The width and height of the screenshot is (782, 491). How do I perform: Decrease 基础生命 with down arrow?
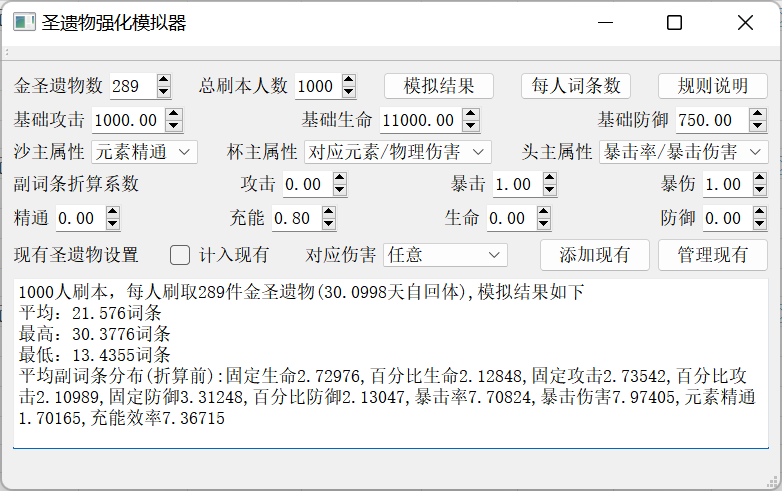click(x=470, y=126)
